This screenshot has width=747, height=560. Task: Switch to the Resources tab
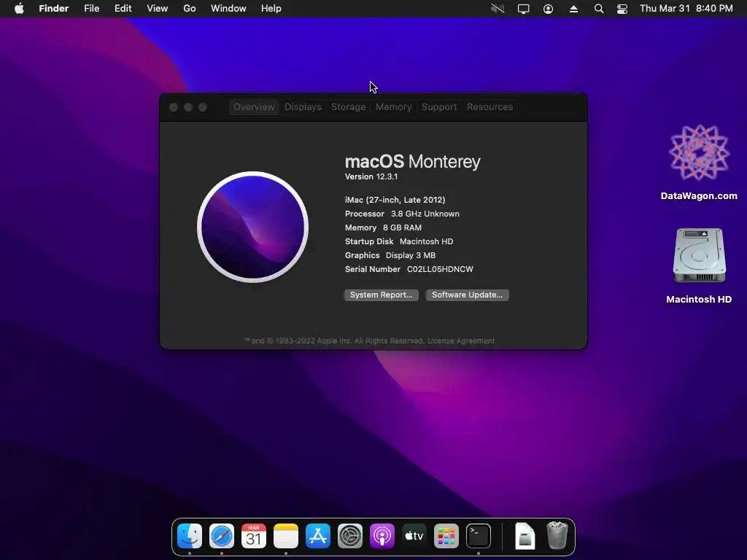[489, 106]
